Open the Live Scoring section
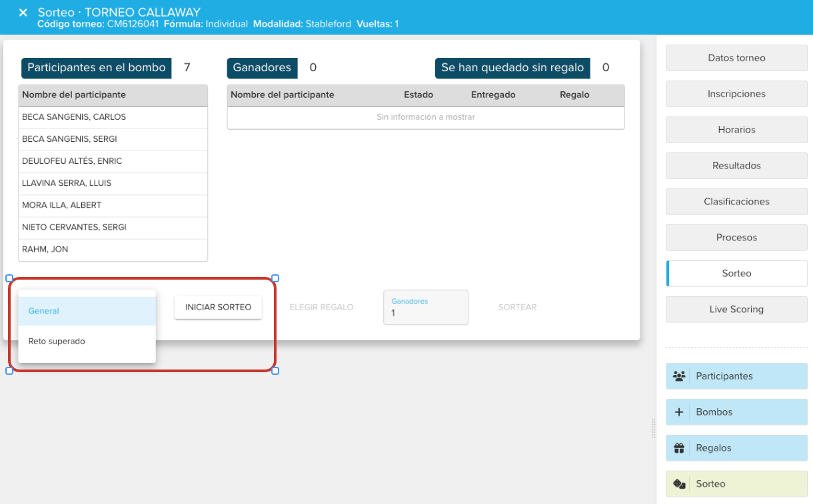The height and width of the screenshot is (504, 813). click(736, 310)
